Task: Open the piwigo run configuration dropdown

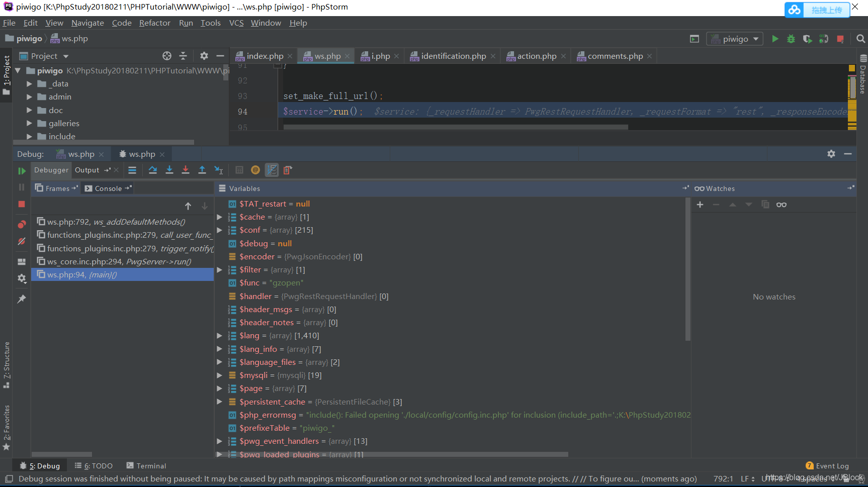Action: (735, 39)
